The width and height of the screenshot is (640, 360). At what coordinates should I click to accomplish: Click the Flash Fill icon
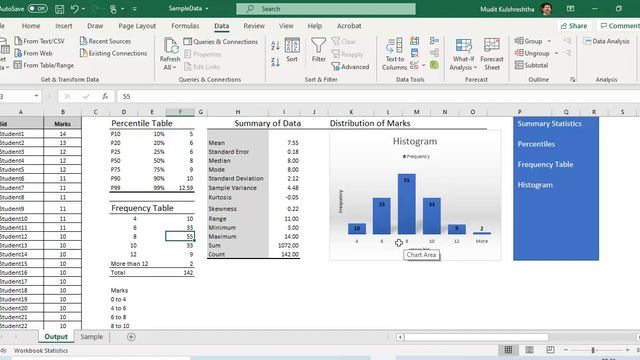coord(415,41)
